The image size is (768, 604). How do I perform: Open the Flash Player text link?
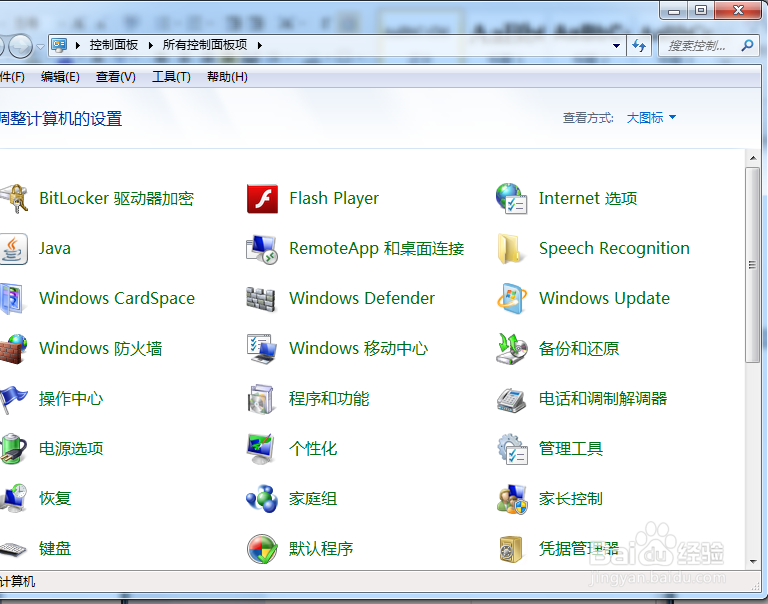pyautogui.click(x=334, y=198)
